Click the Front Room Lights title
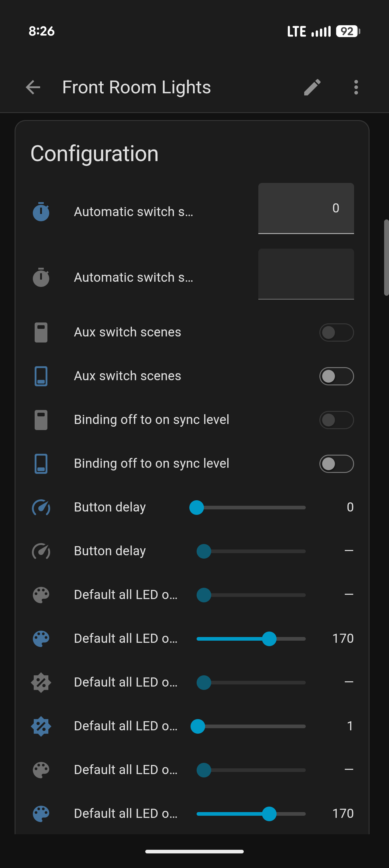Screen dimensions: 389x868 pos(136,87)
